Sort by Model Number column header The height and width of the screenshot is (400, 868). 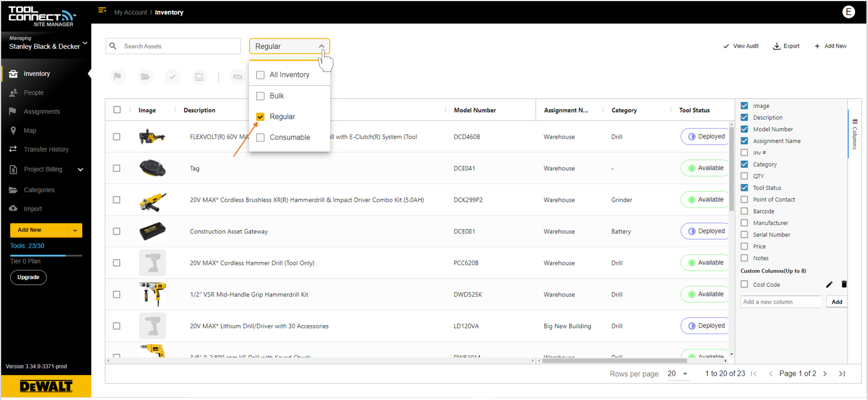click(x=475, y=110)
